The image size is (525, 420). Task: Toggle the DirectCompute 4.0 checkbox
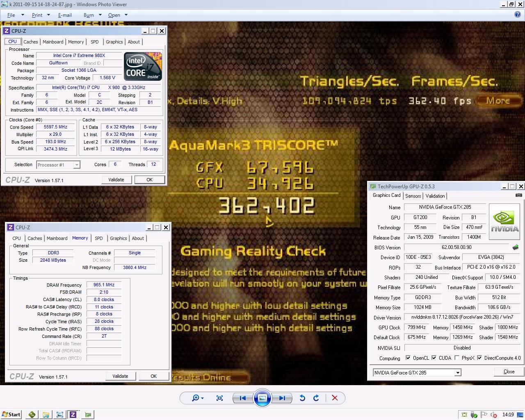(x=479, y=358)
